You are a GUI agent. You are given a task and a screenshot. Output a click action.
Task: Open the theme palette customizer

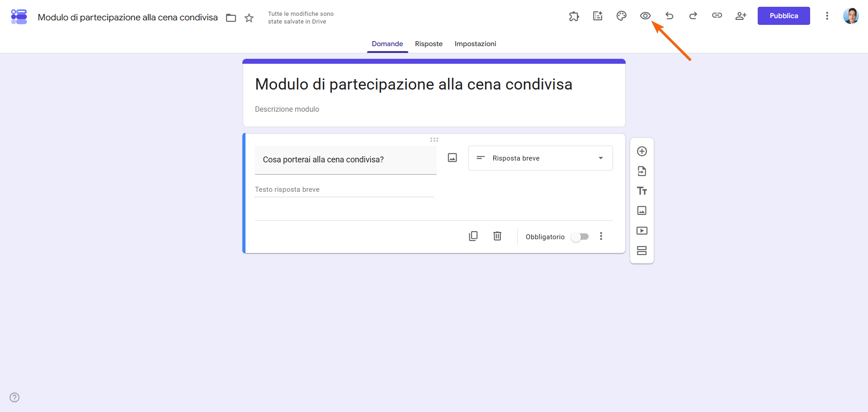[x=622, y=16]
